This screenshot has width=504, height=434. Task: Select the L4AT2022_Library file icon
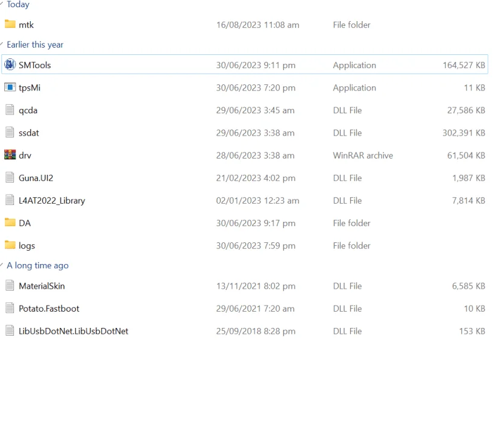(x=10, y=200)
